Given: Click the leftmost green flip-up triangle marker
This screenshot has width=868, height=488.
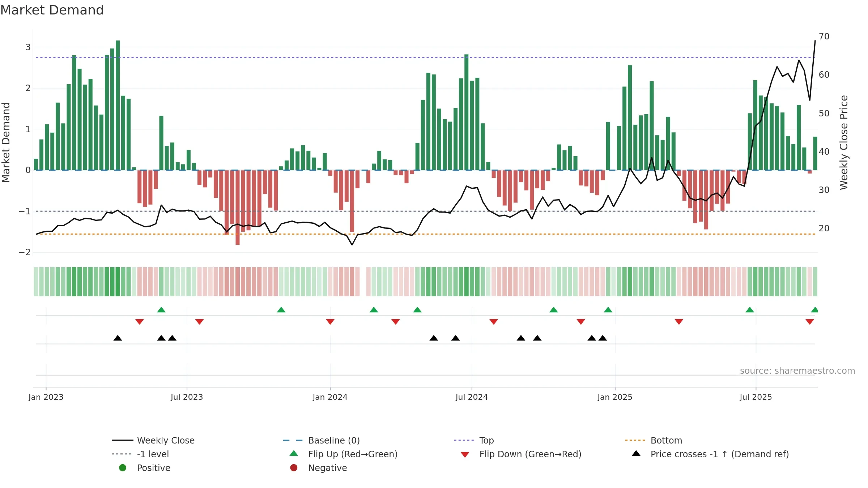Looking at the screenshot, I should click(161, 310).
